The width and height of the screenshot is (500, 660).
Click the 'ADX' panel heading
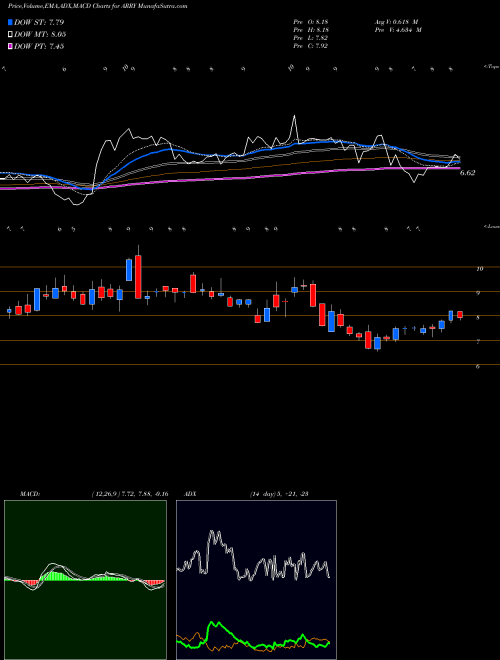(x=188, y=494)
